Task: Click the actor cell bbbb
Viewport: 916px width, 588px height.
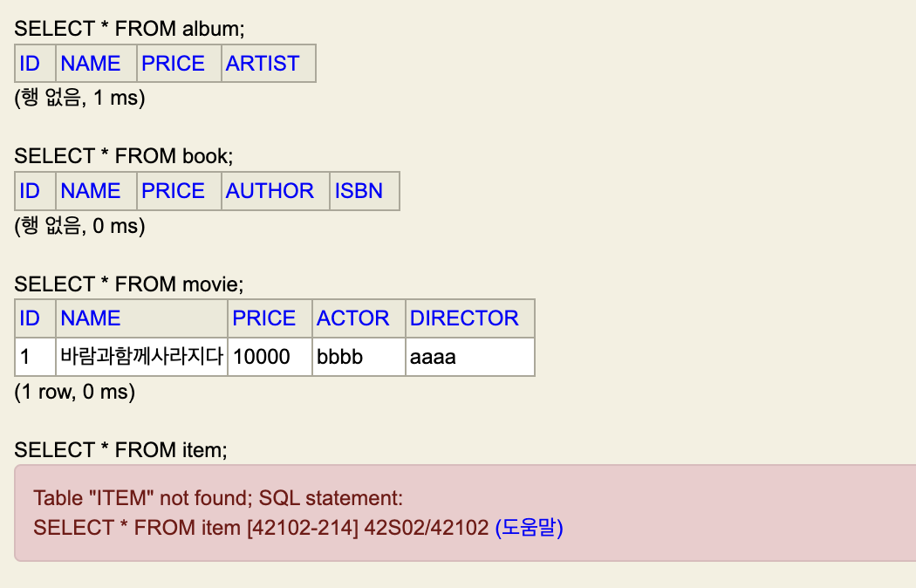Action: (x=359, y=356)
